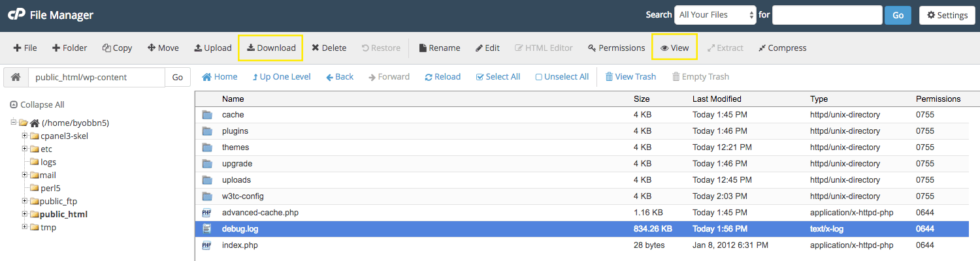Screen dimensions: 980x261
Task: Click the home icon beside path field
Action: coord(16,77)
